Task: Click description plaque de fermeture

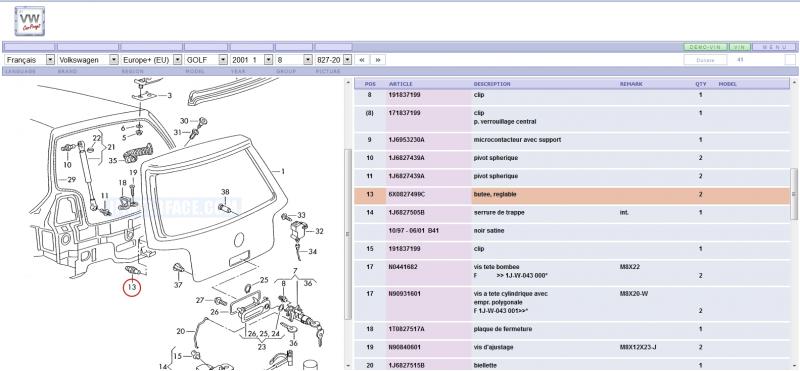Action: click(503, 329)
